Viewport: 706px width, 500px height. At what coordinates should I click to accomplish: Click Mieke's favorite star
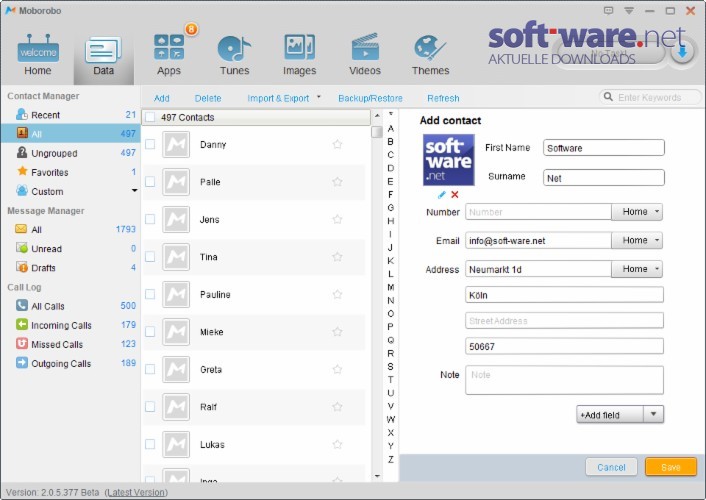(337, 332)
